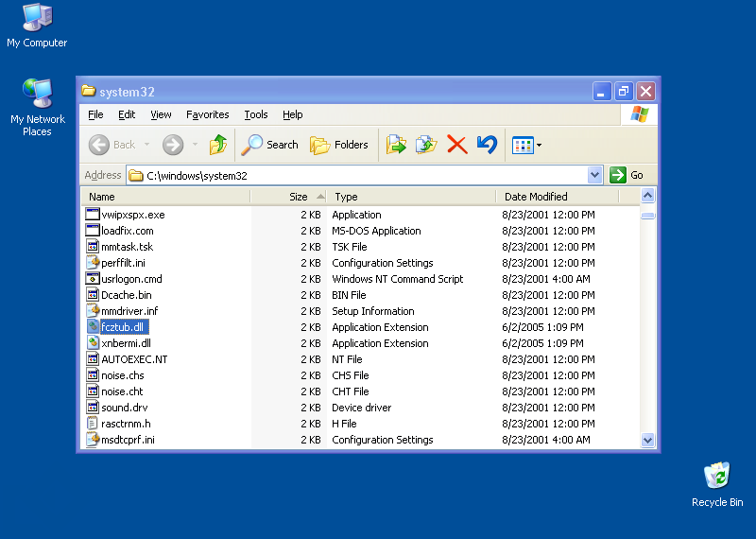
Task: Toggle the Folders pane
Action: pos(339,145)
